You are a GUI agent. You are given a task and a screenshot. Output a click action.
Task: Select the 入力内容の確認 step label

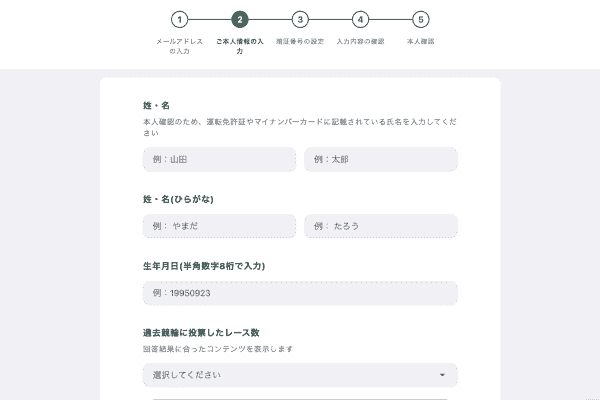360,41
